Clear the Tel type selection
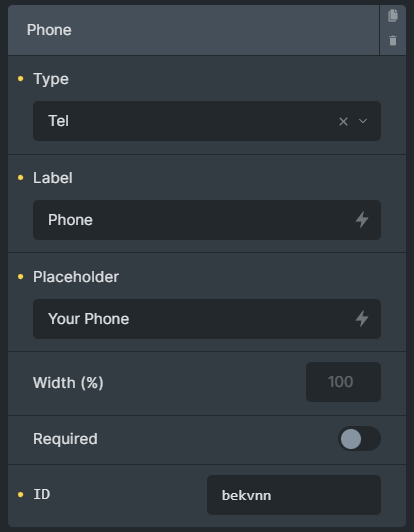414x532 pixels. [343, 121]
